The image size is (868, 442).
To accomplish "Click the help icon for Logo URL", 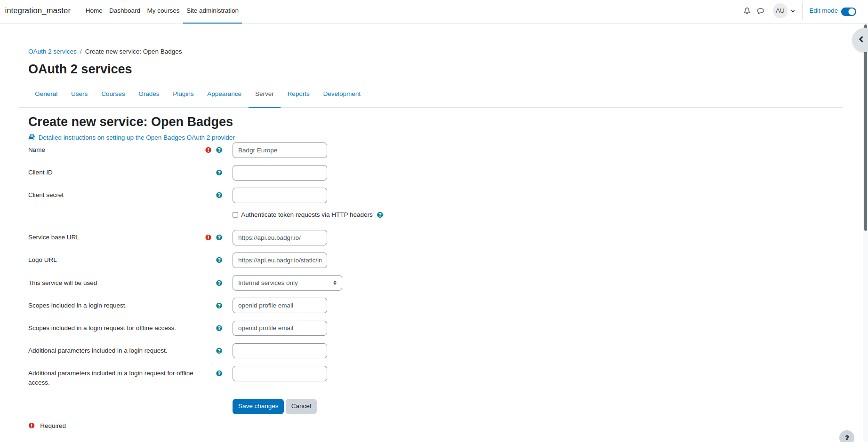I will click(219, 260).
